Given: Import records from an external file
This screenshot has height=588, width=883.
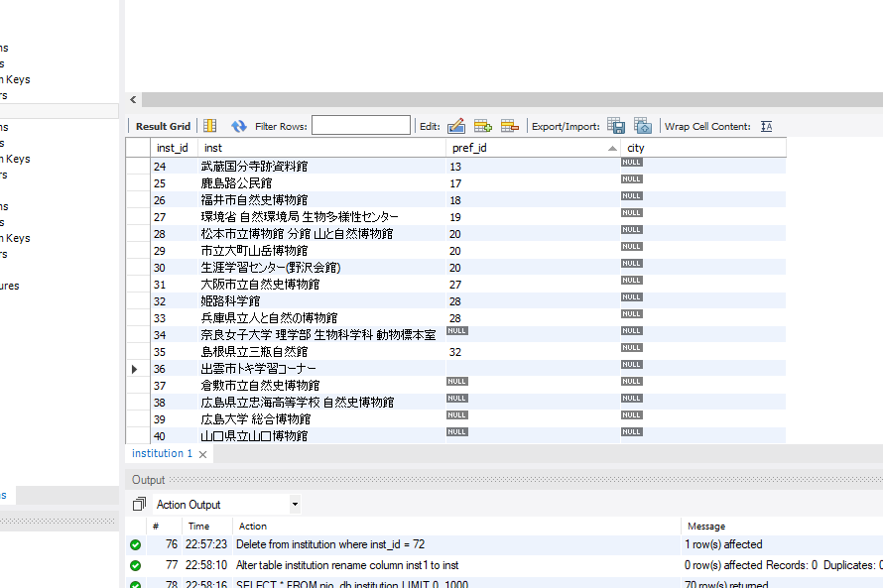Looking at the screenshot, I should coord(643,126).
